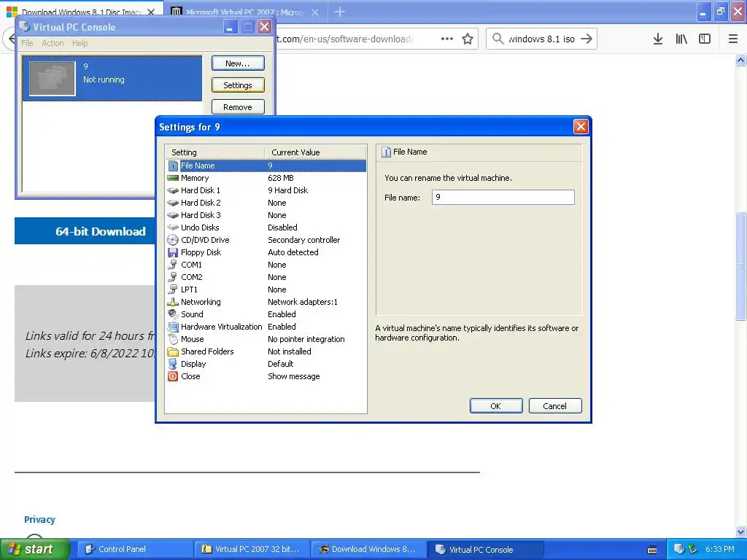Select 'Show message' Close value
747x560 pixels.
pyautogui.click(x=293, y=376)
